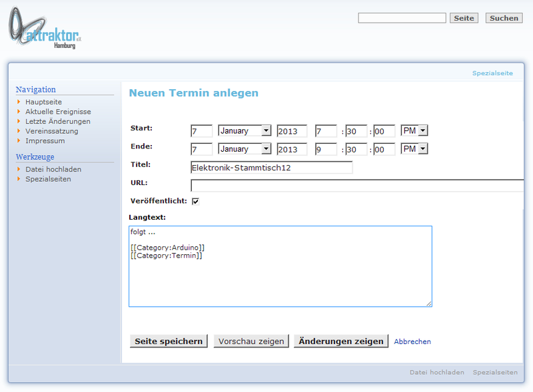The height and width of the screenshot is (392, 533).
Task: Open the Ende month dropdown
Action: point(245,149)
